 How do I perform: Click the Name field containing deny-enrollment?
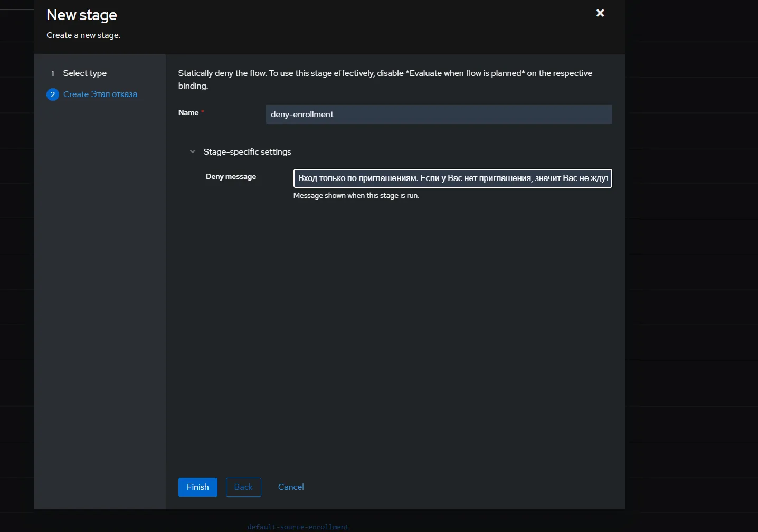[439, 115]
